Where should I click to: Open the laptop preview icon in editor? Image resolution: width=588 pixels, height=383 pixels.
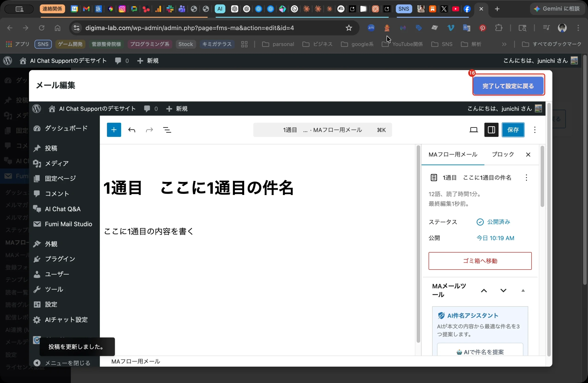473,130
